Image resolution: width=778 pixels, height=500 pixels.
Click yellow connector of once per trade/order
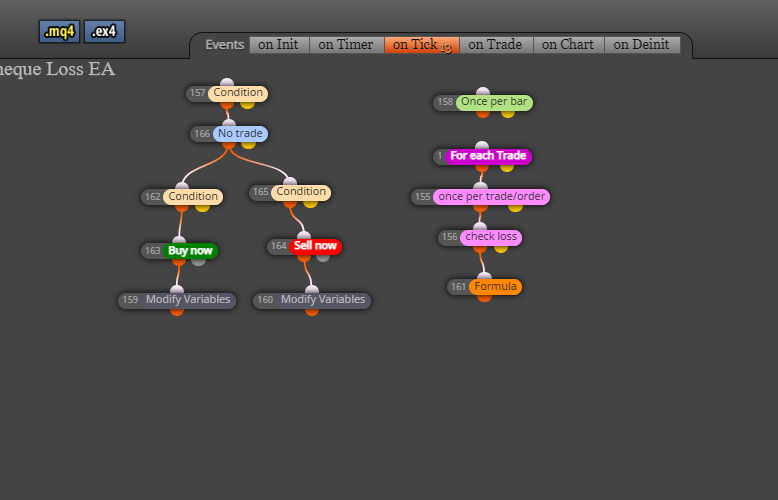[x=516, y=207]
